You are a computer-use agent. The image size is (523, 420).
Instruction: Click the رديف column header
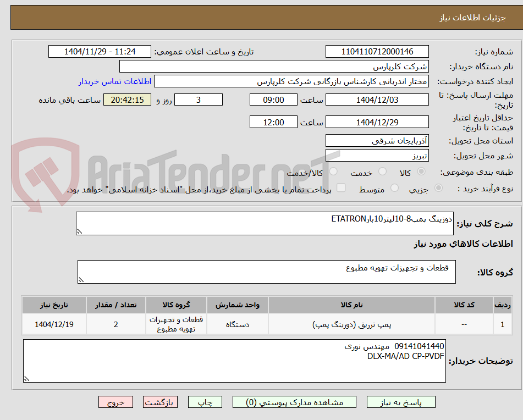coord(503,305)
